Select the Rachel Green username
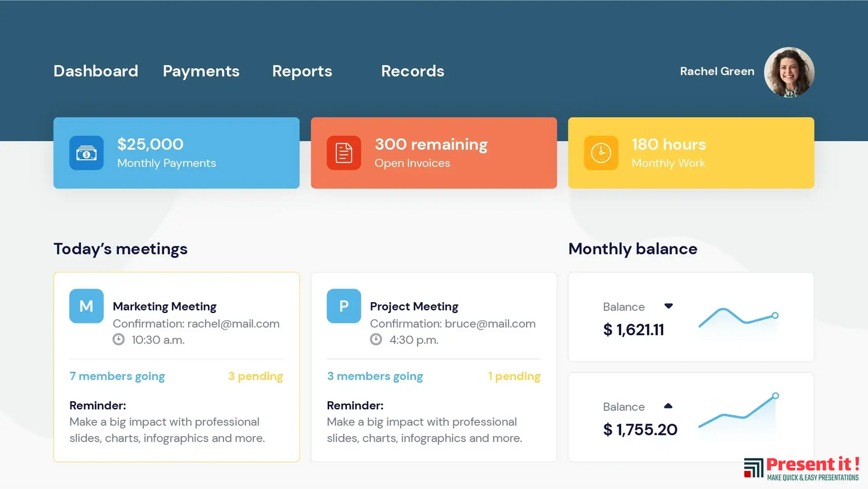The width and height of the screenshot is (868, 489). [x=717, y=71]
